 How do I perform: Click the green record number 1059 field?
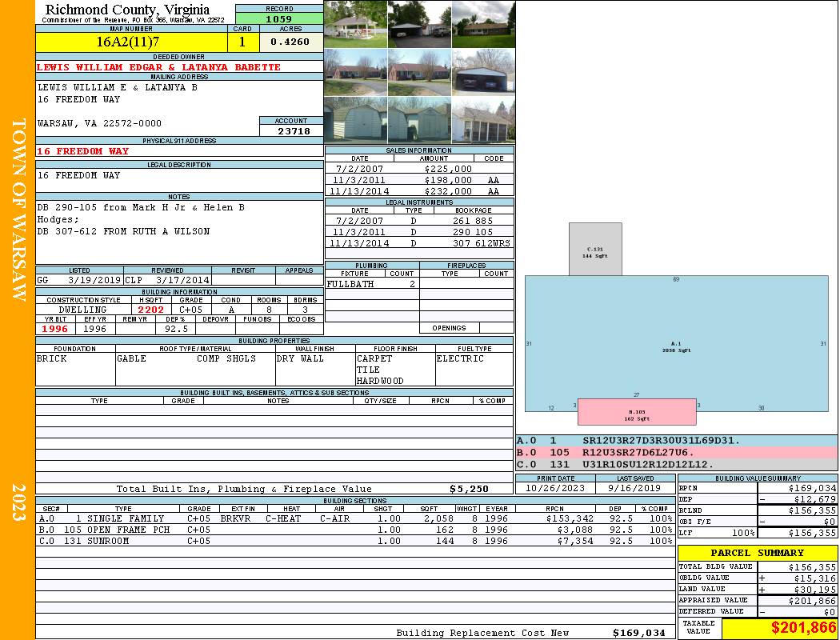[278, 18]
